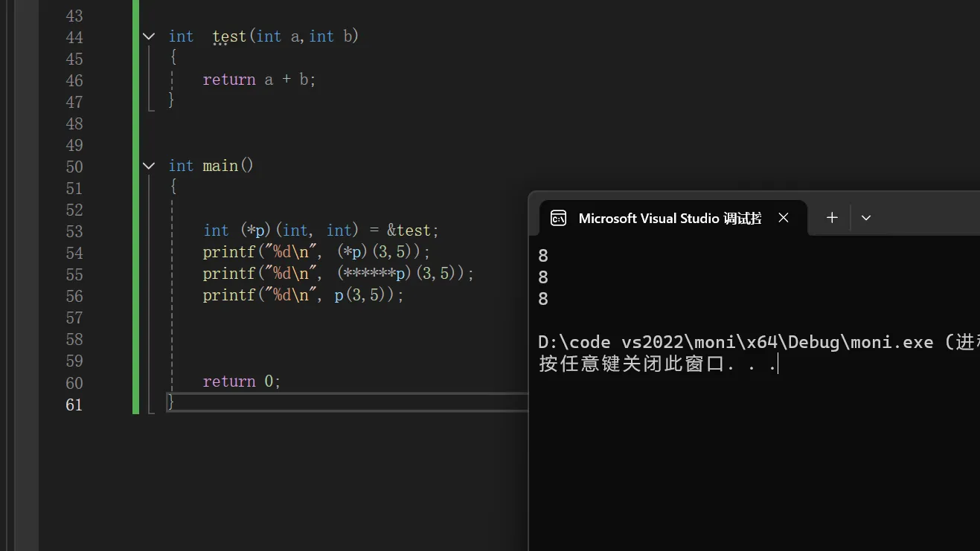980x551 pixels.
Task: Click the 'int main()' declaration
Action: [211, 165]
